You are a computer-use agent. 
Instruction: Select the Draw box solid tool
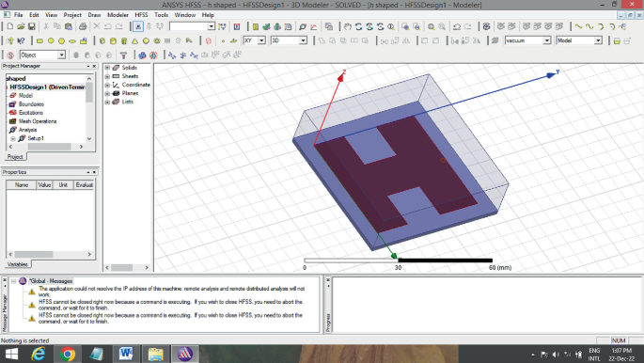[102, 41]
